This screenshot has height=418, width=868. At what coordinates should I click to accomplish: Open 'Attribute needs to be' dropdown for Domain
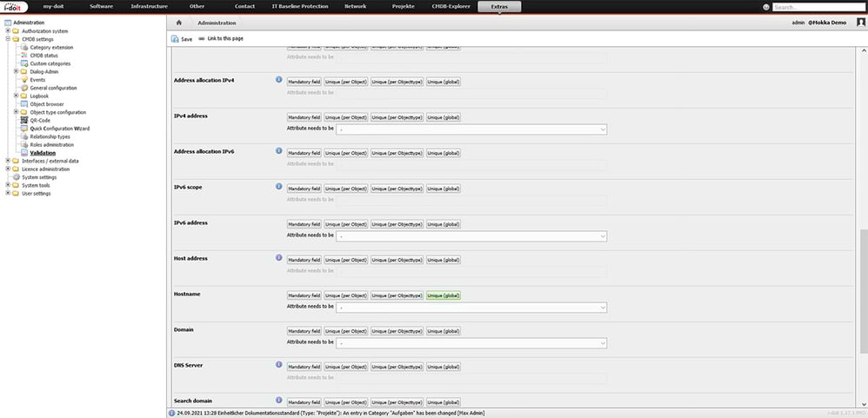click(471, 343)
